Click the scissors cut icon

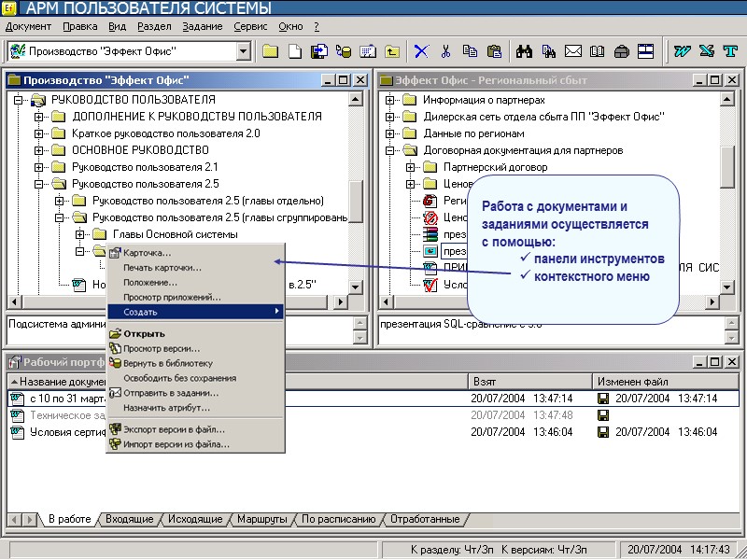coord(445,51)
